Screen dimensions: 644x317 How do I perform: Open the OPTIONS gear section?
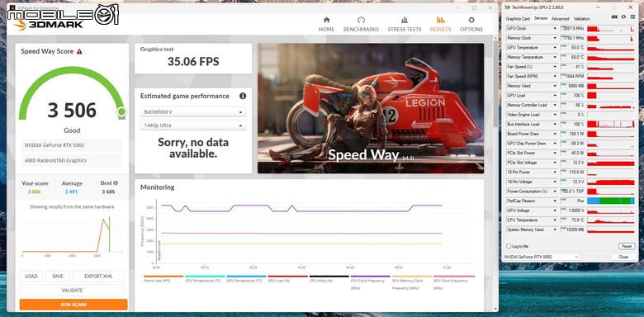(x=471, y=24)
